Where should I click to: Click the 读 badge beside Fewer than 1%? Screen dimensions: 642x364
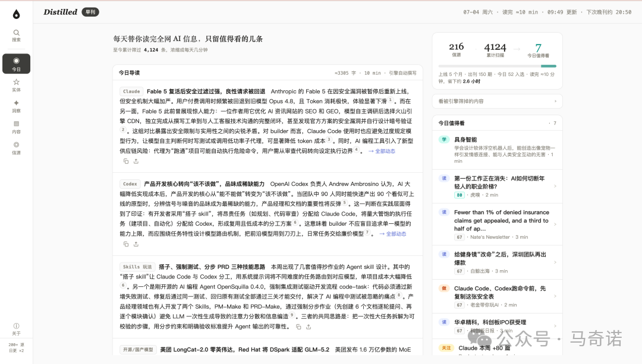coord(444,212)
